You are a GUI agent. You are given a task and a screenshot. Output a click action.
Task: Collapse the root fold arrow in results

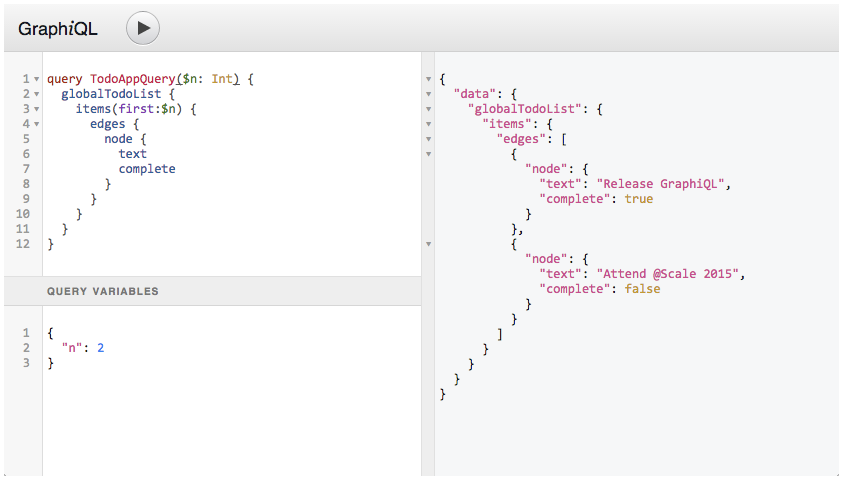coord(428,79)
